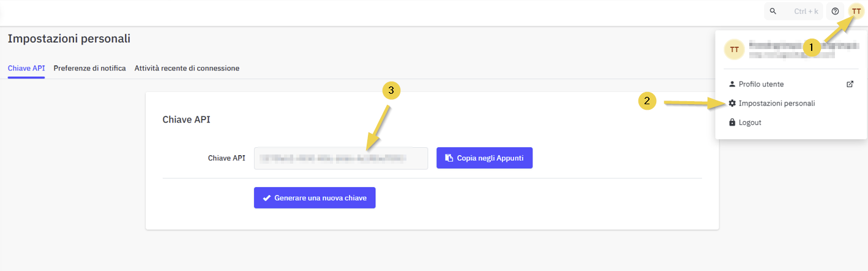Select Impostazioni personali menu entry
Screen dimensions: 868x271
[776, 104]
